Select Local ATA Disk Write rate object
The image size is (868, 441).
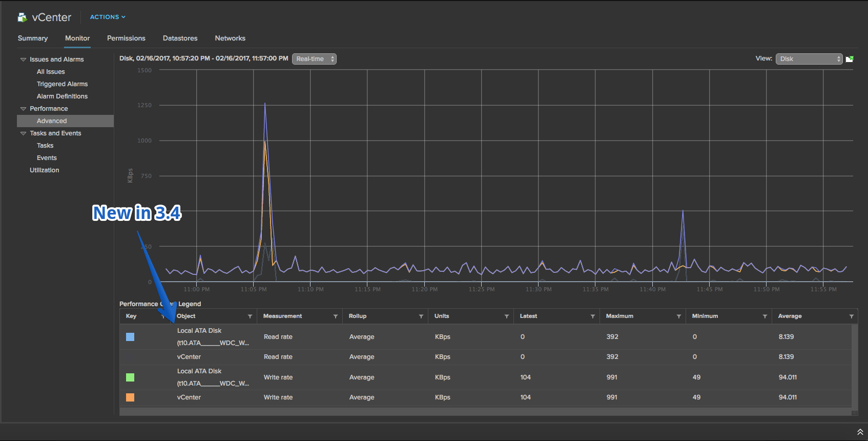click(213, 377)
